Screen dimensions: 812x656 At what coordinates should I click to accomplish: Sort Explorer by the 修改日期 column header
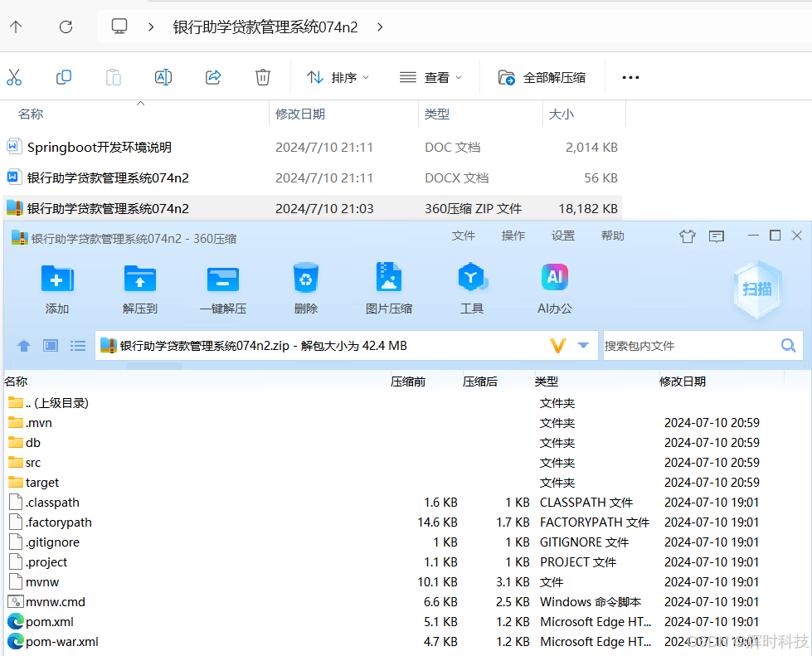tap(300, 114)
